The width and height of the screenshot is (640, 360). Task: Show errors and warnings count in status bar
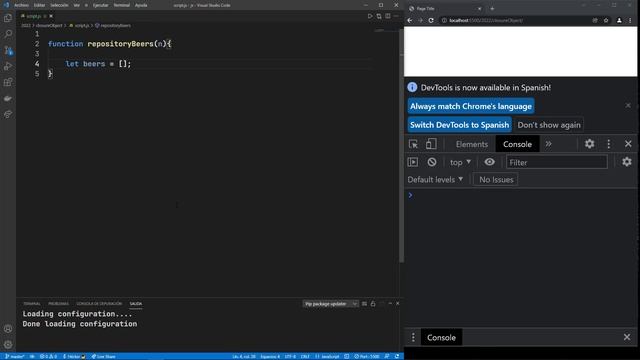coord(48,356)
